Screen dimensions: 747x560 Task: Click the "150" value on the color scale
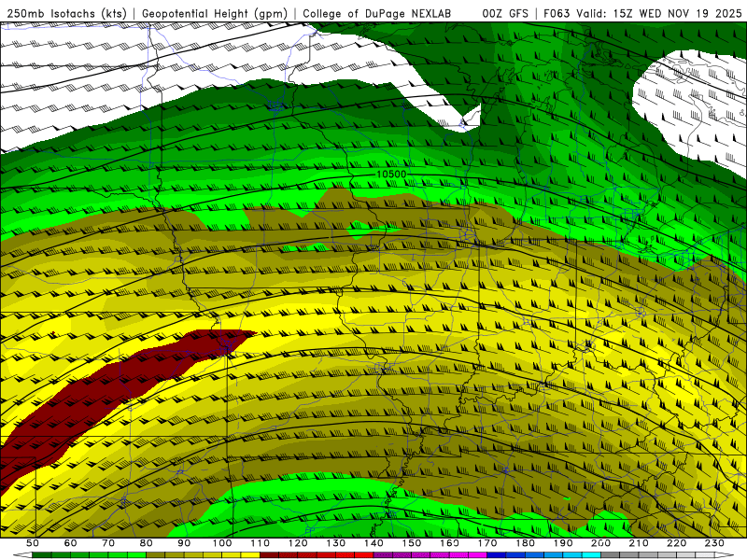[412, 543]
